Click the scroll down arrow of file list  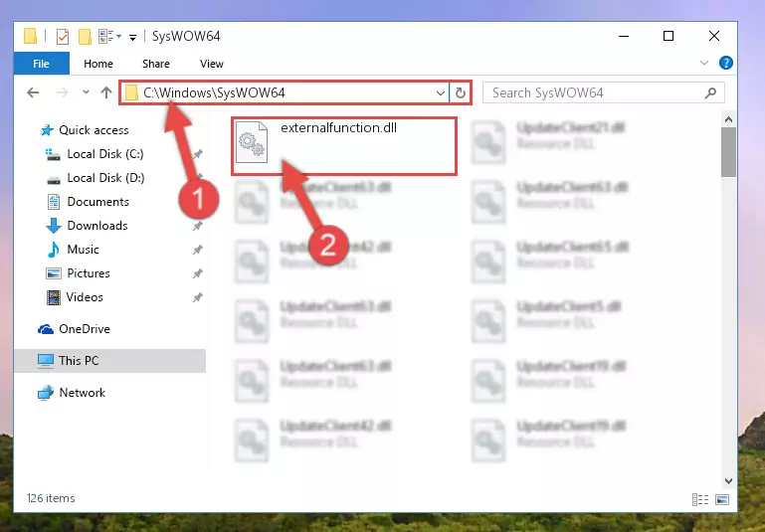[728, 481]
